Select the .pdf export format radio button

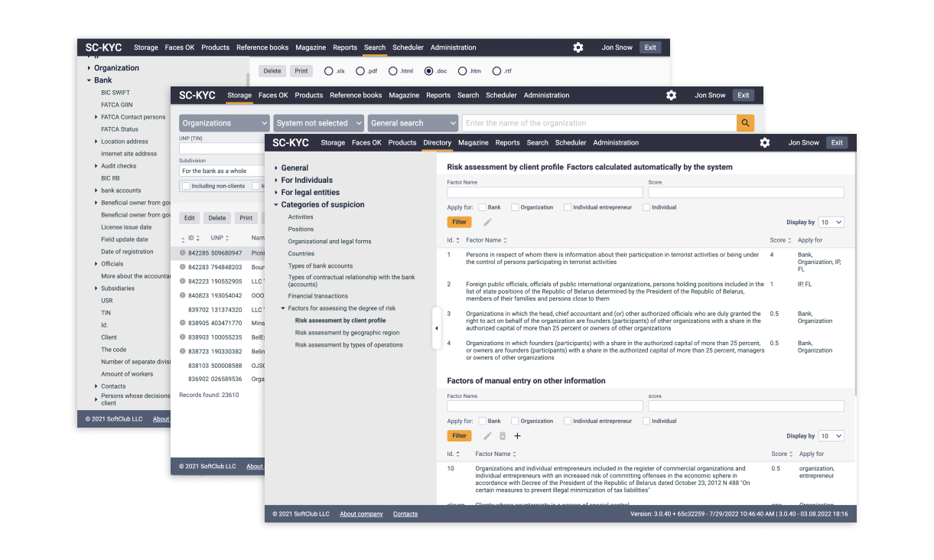click(x=360, y=71)
